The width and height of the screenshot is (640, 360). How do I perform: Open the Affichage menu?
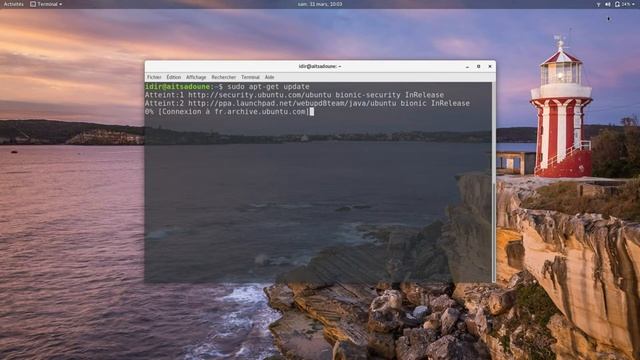coord(196,77)
